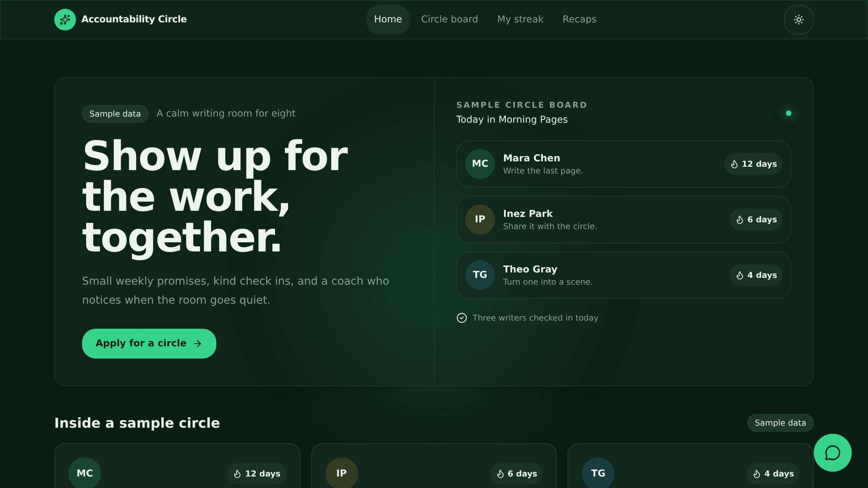Viewport: 868px width, 488px height.
Task: Click "A calm writing room for eight" text
Action: pyautogui.click(x=226, y=114)
